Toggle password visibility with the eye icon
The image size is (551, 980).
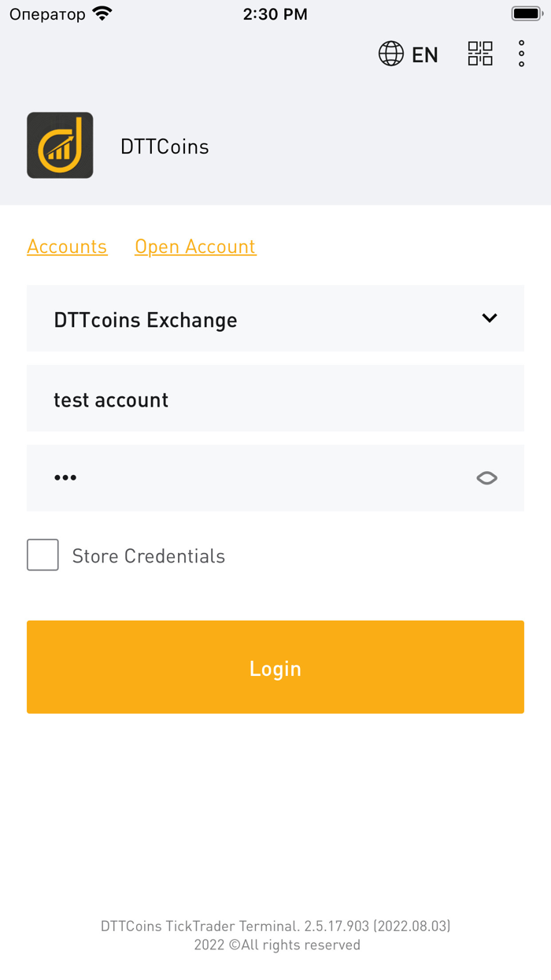(486, 477)
